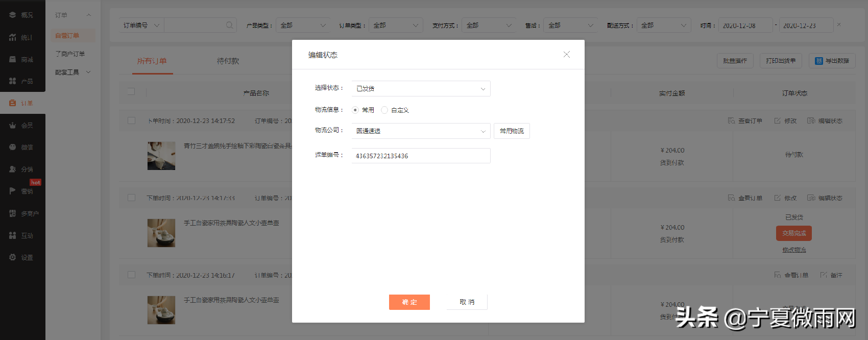Click 修改 edit icon for the 14:17:52 order
The width and height of the screenshot is (868, 340).
[x=777, y=121]
